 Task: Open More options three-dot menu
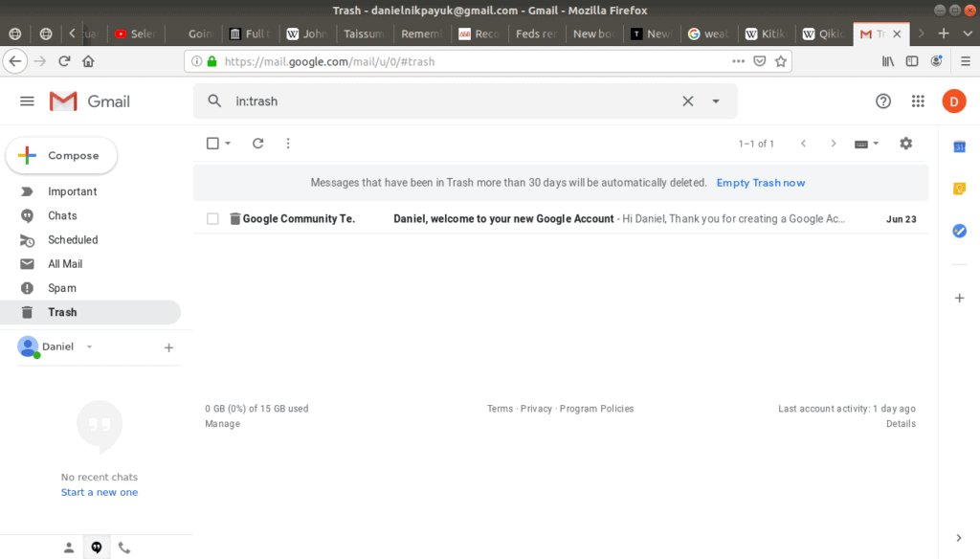point(288,144)
